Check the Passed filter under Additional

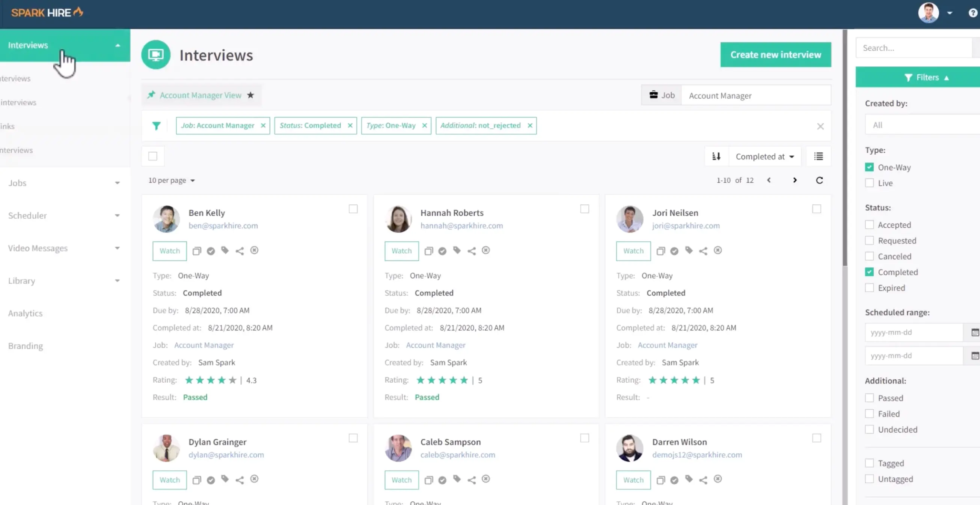coord(869,397)
